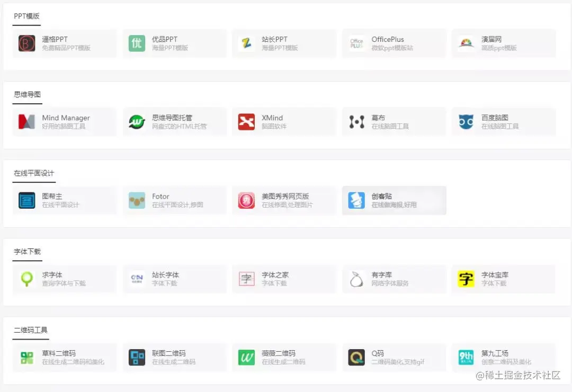Open the 求字体 link title
The width and height of the screenshot is (572, 392).
(52, 275)
